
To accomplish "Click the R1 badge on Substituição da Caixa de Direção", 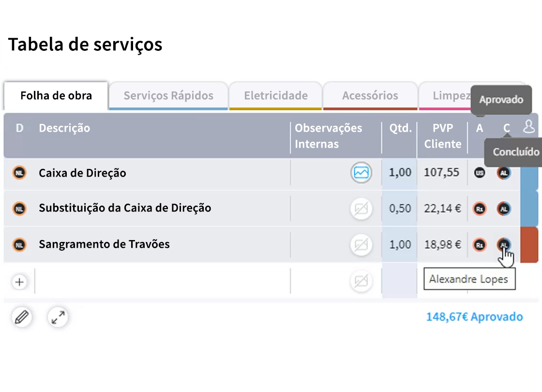I will [480, 209].
